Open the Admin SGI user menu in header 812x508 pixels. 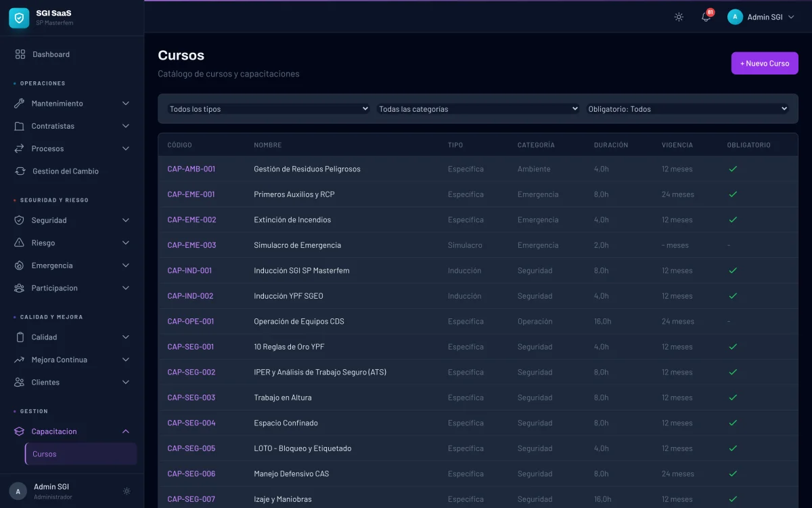761,17
